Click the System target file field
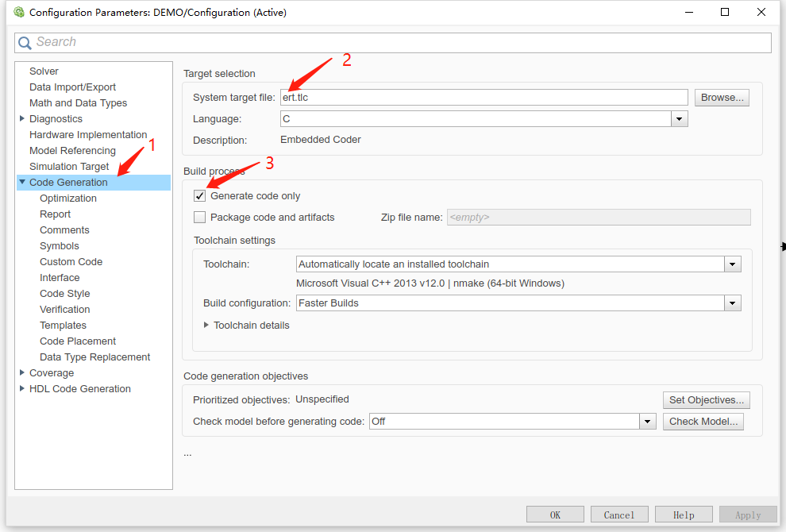The image size is (786, 532). pos(484,98)
